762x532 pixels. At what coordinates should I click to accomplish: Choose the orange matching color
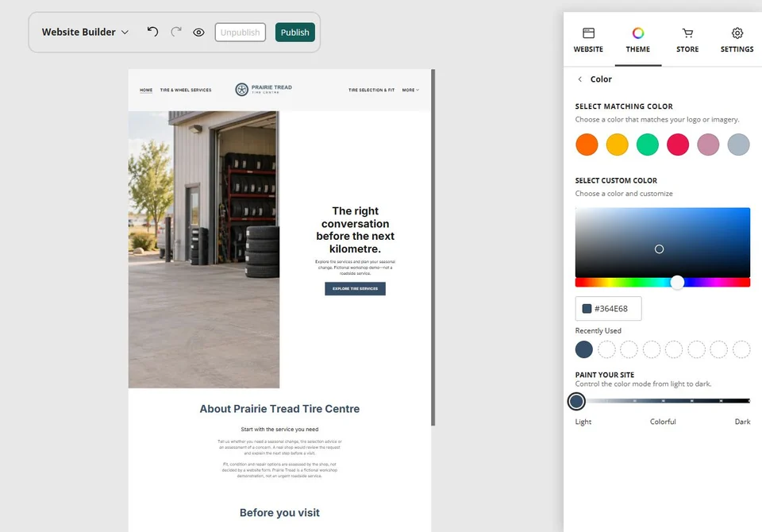click(587, 145)
